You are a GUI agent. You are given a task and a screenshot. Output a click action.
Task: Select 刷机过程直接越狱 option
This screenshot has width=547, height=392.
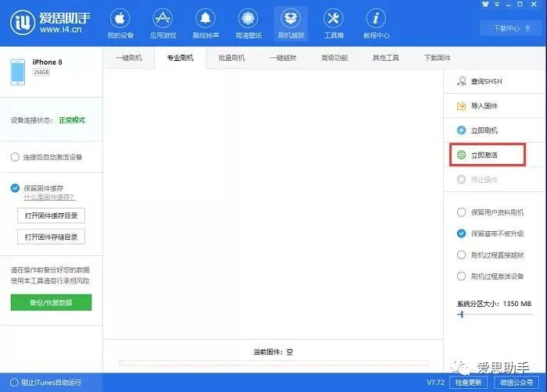pos(461,255)
